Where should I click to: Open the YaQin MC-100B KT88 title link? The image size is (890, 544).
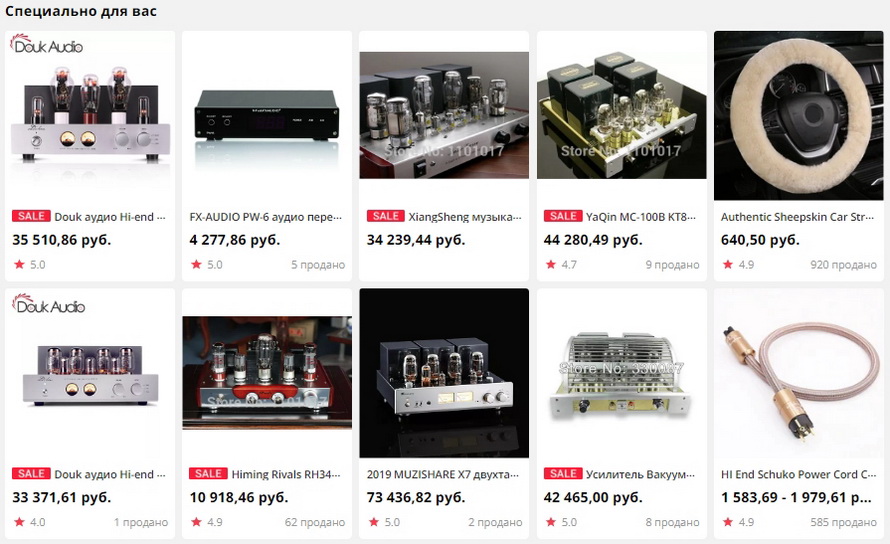641,217
